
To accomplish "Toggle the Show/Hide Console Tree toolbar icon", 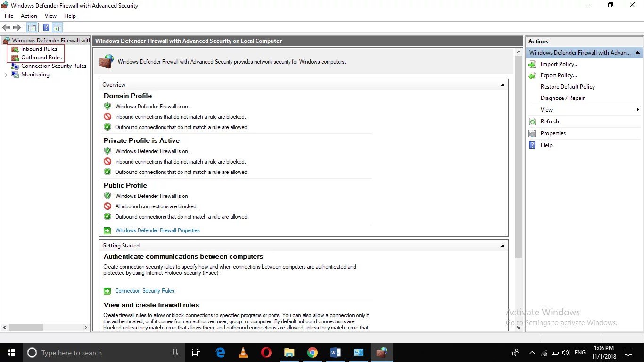I will [x=32, y=28].
